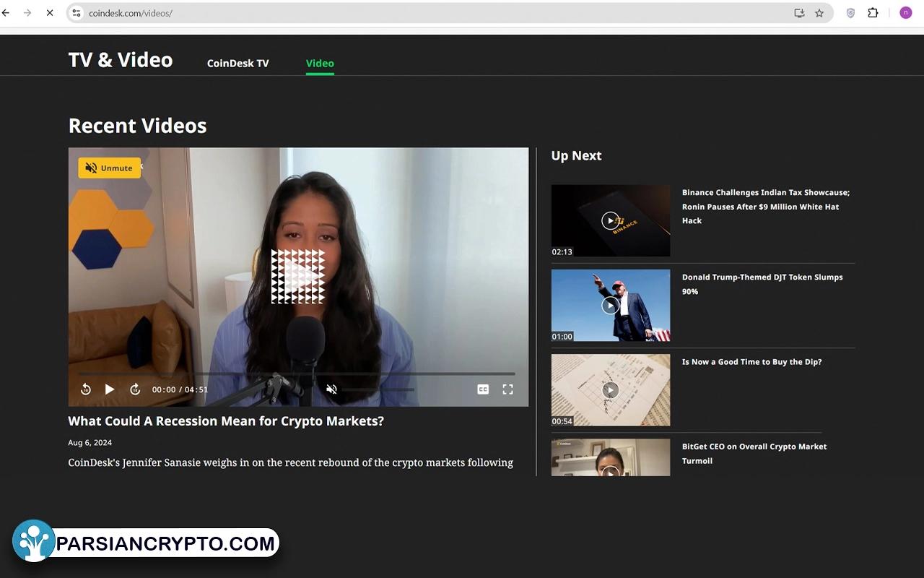Open 'Donald Trump-Themed DJT Token Slumps 90%' link
This screenshot has width=924, height=578.
tap(762, 284)
